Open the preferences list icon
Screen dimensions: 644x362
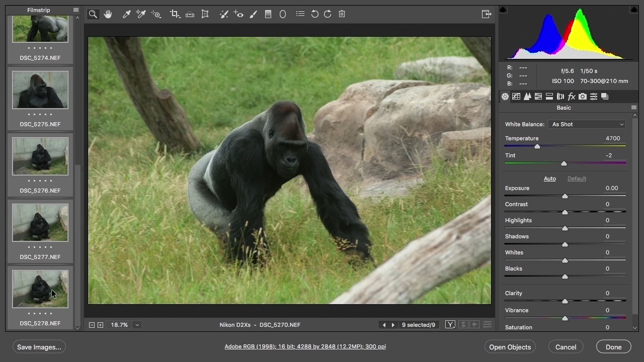(300, 14)
